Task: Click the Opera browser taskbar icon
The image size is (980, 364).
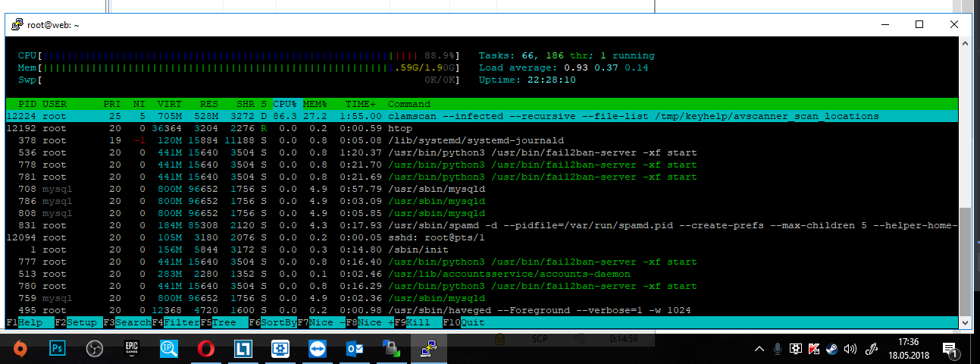Action: [x=206, y=349]
